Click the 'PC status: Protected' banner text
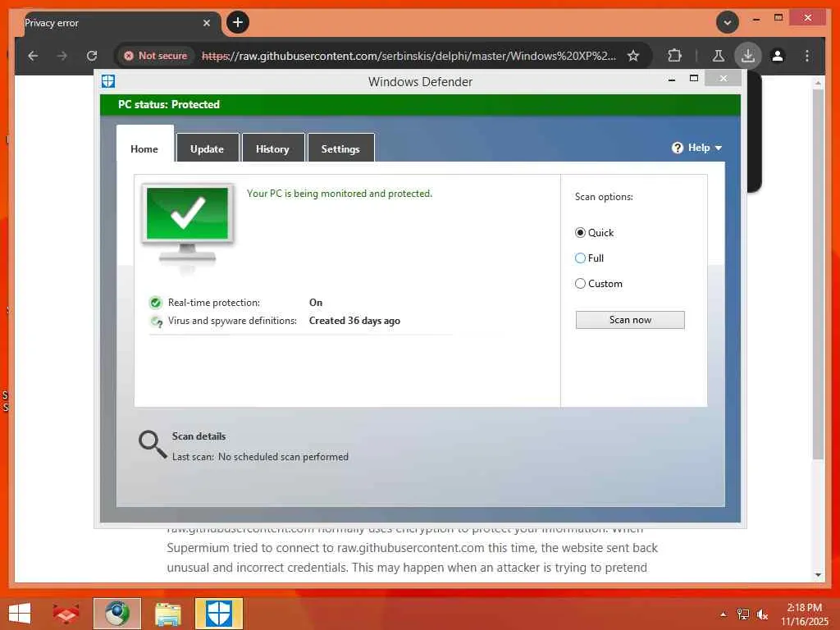 coord(169,104)
